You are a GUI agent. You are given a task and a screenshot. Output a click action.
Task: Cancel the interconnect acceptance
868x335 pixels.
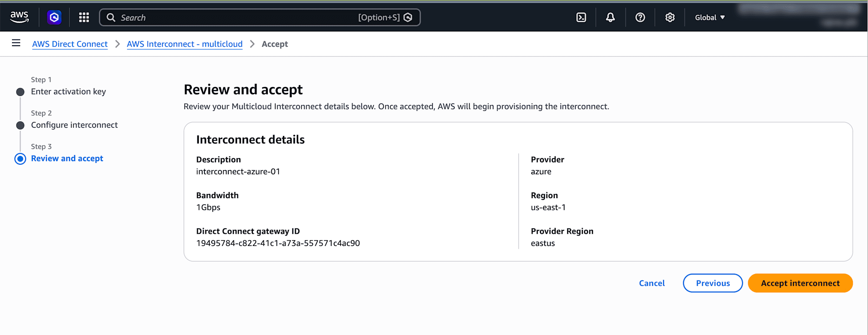pos(652,283)
